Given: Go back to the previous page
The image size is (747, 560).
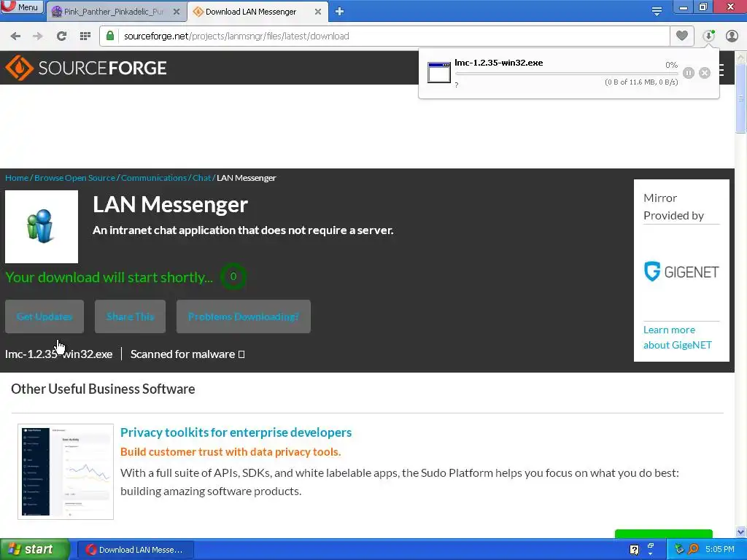Looking at the screenshot, I should pos(15,36).
